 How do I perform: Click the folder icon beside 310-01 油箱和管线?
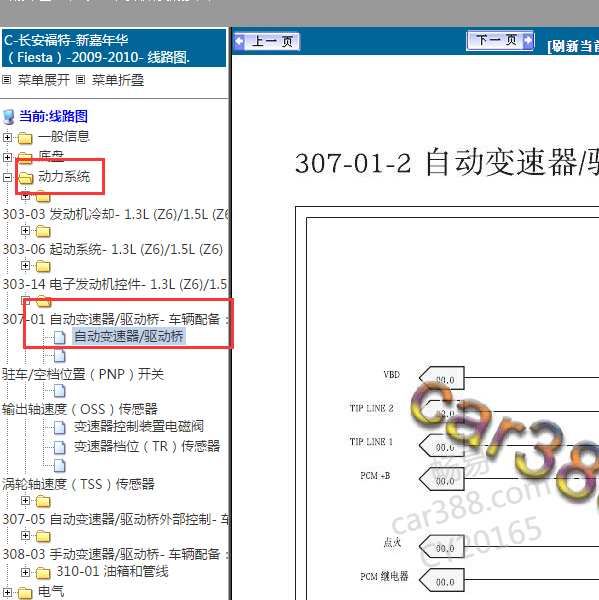43,573
